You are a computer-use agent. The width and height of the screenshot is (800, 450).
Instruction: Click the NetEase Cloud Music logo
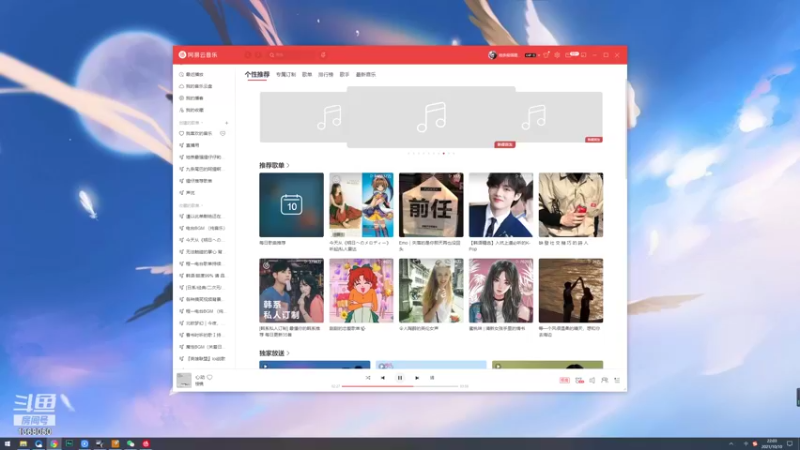click(198, 55)
